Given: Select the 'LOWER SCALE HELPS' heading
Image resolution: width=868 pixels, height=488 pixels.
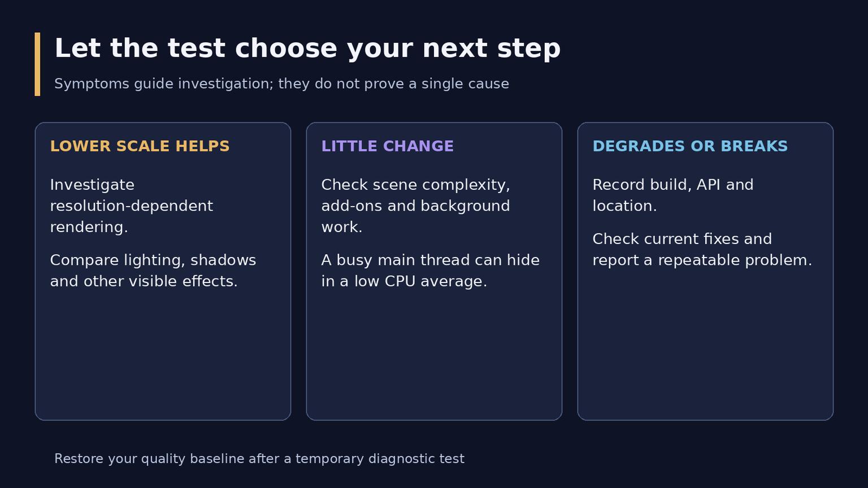Looking at the screenshot, I should tap(140, 146).
